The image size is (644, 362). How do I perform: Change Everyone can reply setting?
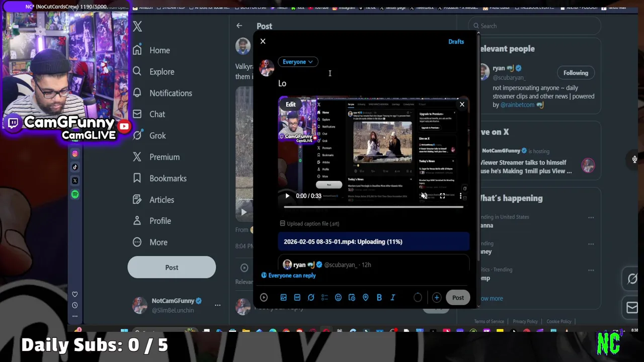(288, 276)
